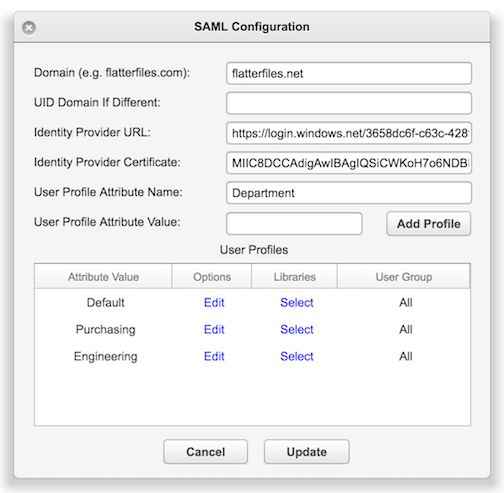Edit options for the Purchasing profile
Image resolution: width=504 pixels, height=493 pixels.
tap(214, 329)
